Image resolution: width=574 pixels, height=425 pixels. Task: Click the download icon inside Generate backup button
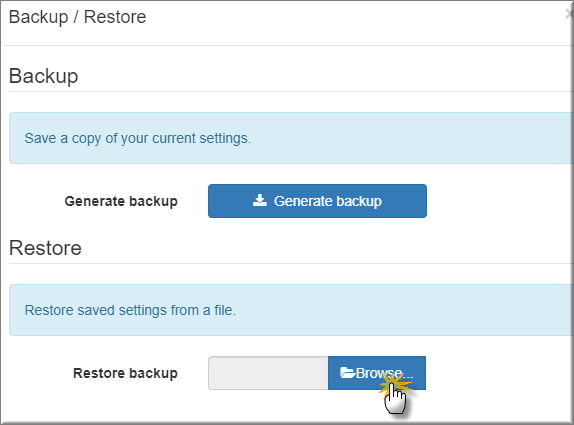click(x=260, y=200)
